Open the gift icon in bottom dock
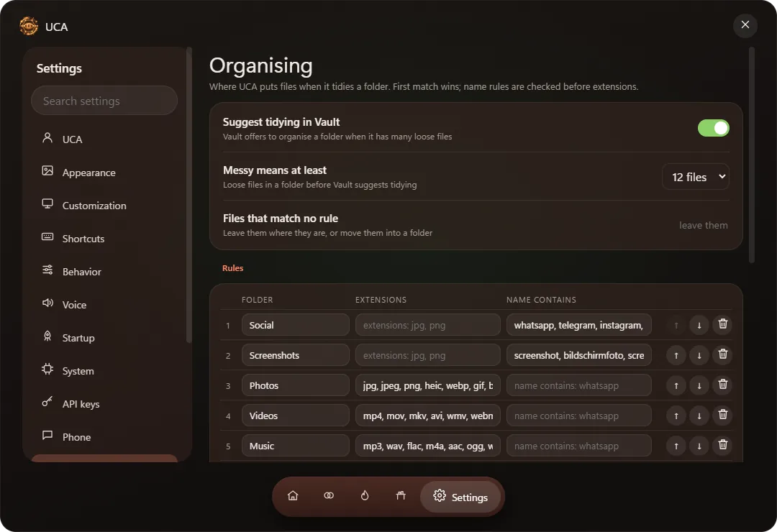Viewport: 777px width, 532px height. pos(401,496)
